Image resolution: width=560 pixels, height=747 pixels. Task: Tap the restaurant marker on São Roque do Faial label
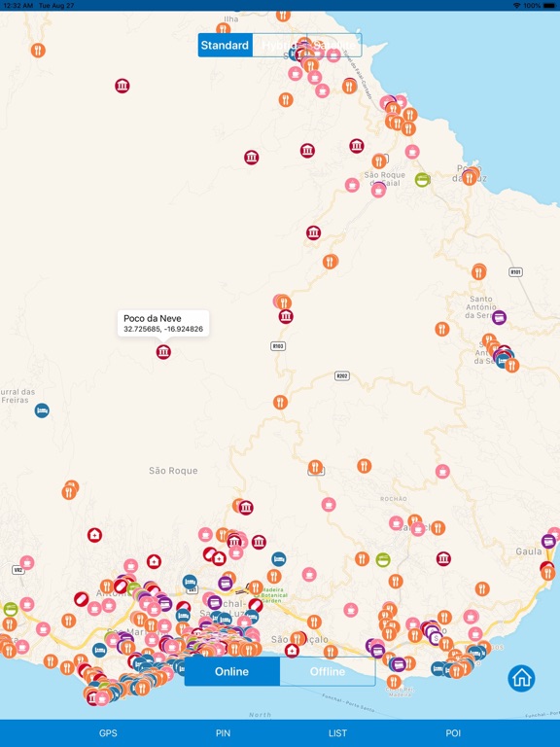pyautogui.click(x=379, y=161)
